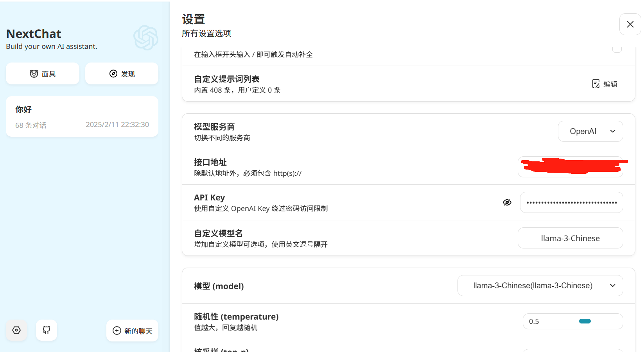Click the edit icon beside 编辑
Viewport: 644px width, 352px height.
[596, 84]
